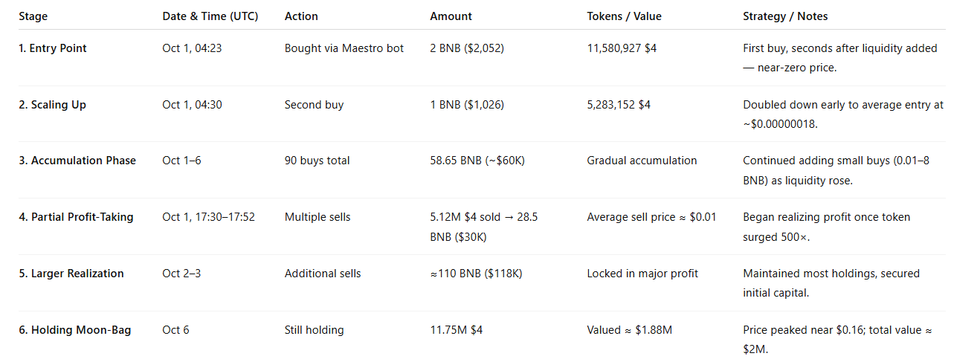The height and width of the screenshot is (362, 980).
Task: Click the Strategy / Notes header
Action: (x=785, y=16)
